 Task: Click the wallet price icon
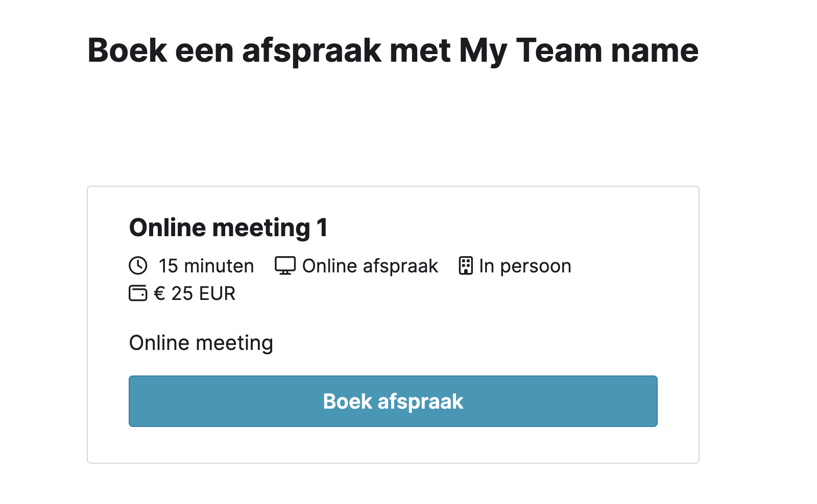pos(138,293)
